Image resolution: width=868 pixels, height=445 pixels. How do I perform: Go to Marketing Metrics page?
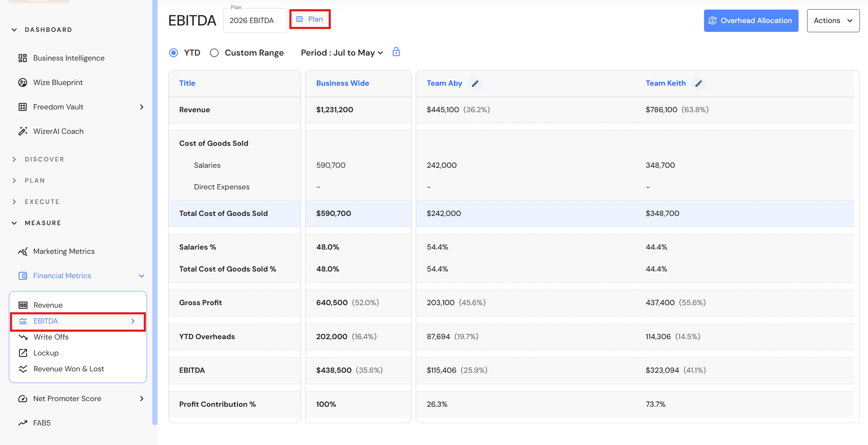tap(64, 251)
